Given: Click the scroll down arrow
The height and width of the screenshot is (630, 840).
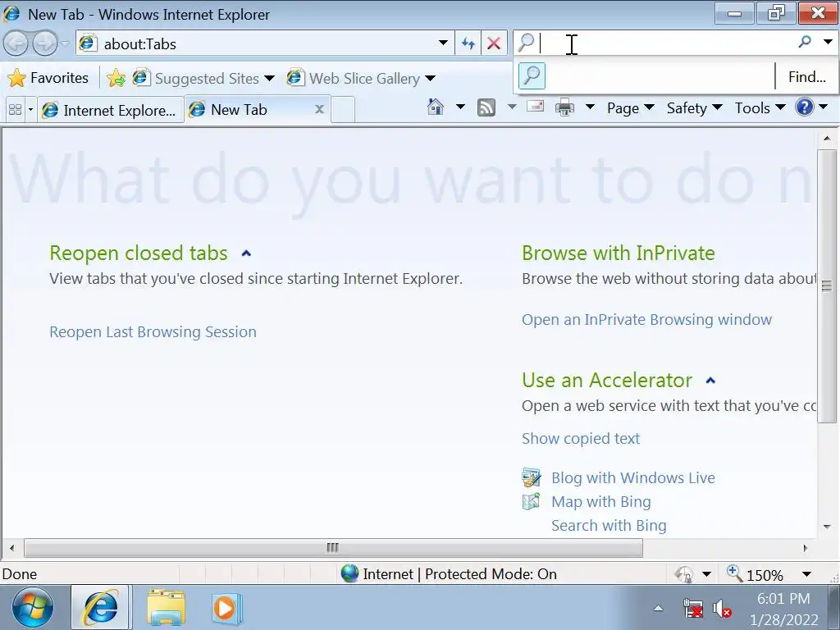Looking at the screenshot, I should pyautogui.click(x=827, y=527).
